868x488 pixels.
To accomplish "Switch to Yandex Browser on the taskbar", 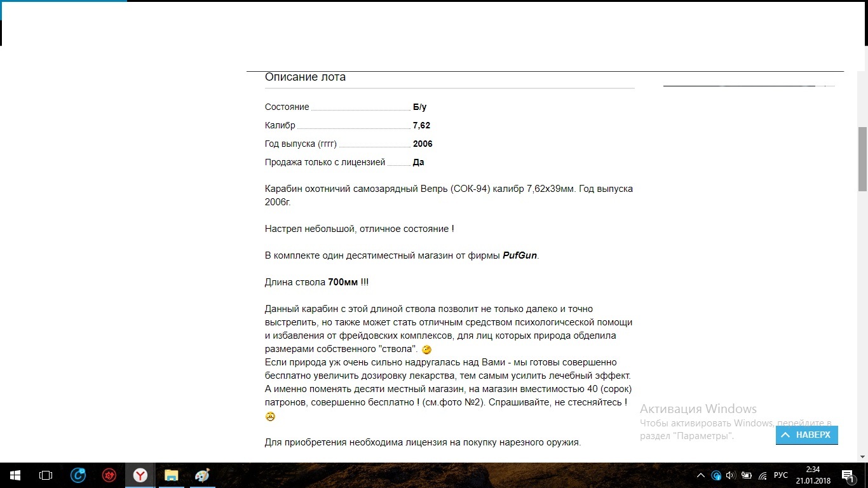I will point(140,475).
